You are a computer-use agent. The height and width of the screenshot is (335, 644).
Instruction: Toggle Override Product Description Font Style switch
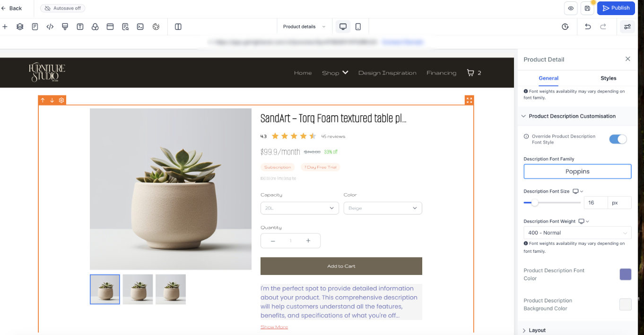[x=618, y=139]
